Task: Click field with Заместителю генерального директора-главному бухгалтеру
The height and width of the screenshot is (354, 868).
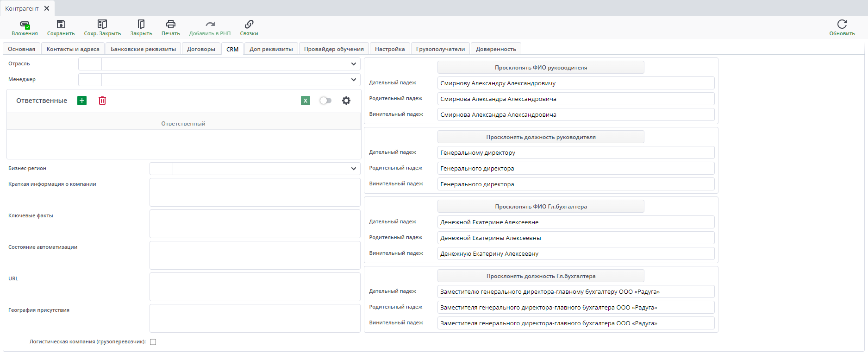Action: pos(576,292)
